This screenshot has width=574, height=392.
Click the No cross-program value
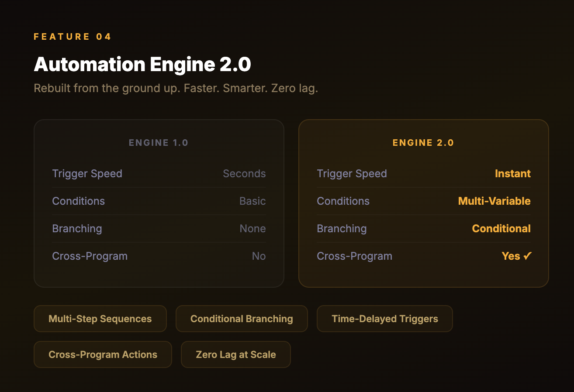pyautogui.click(x=259, y=256)
